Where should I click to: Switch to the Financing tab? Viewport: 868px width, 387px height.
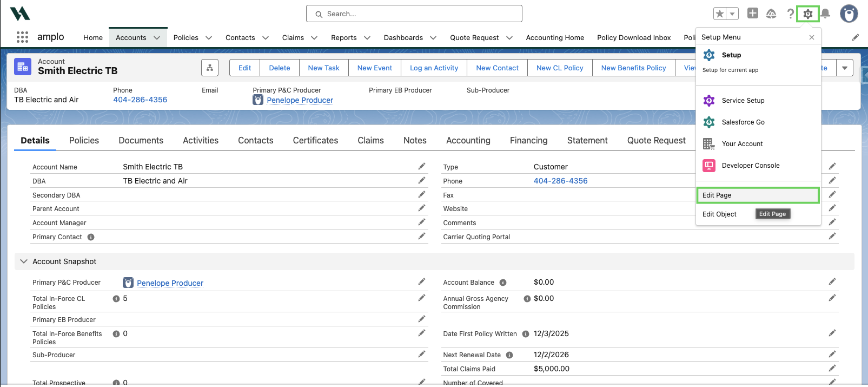(528, 141)
